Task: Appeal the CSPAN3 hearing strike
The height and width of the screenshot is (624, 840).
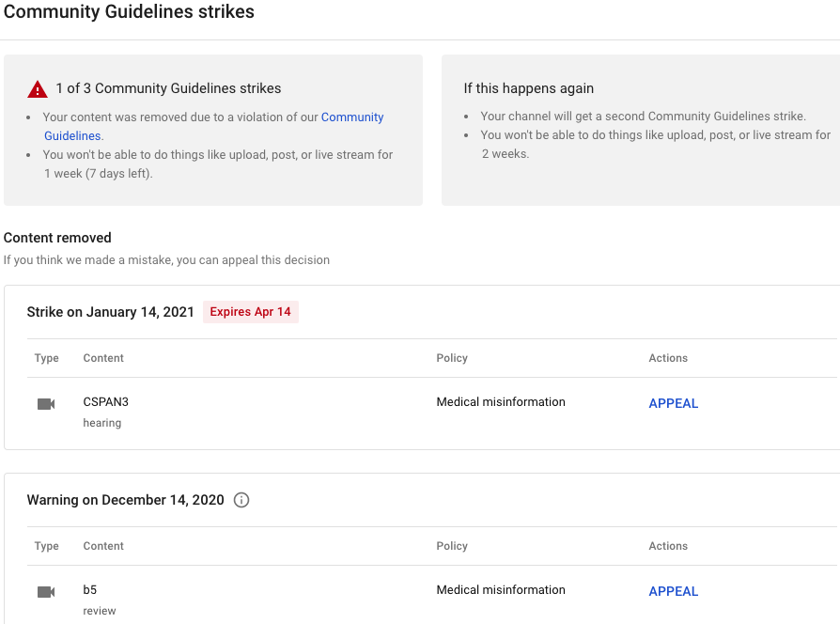Action: [x=674, y=403]
